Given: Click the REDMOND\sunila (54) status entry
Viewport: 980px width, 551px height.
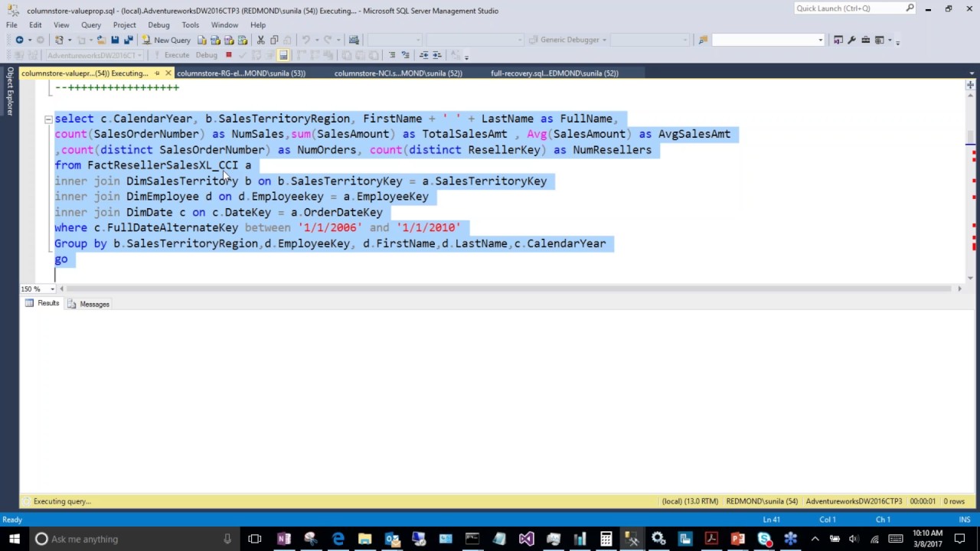Looking at the screenshot, I should 762,501.
